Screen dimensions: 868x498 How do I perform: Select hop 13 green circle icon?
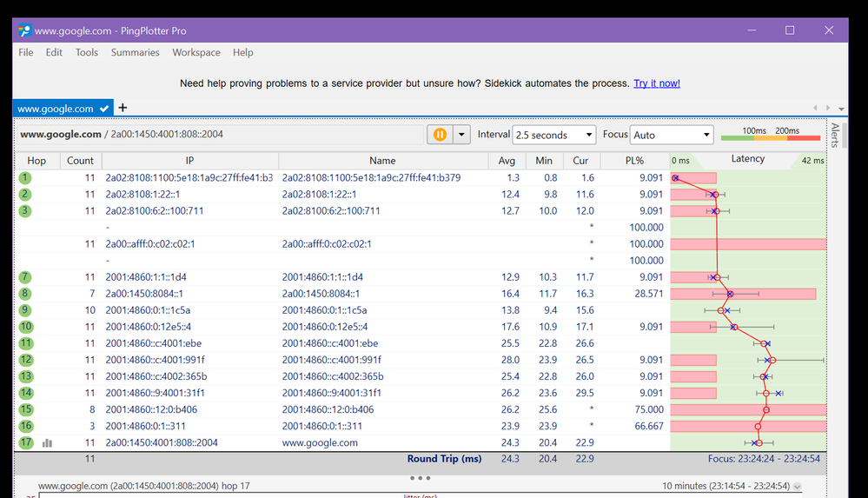coord(25,376)
